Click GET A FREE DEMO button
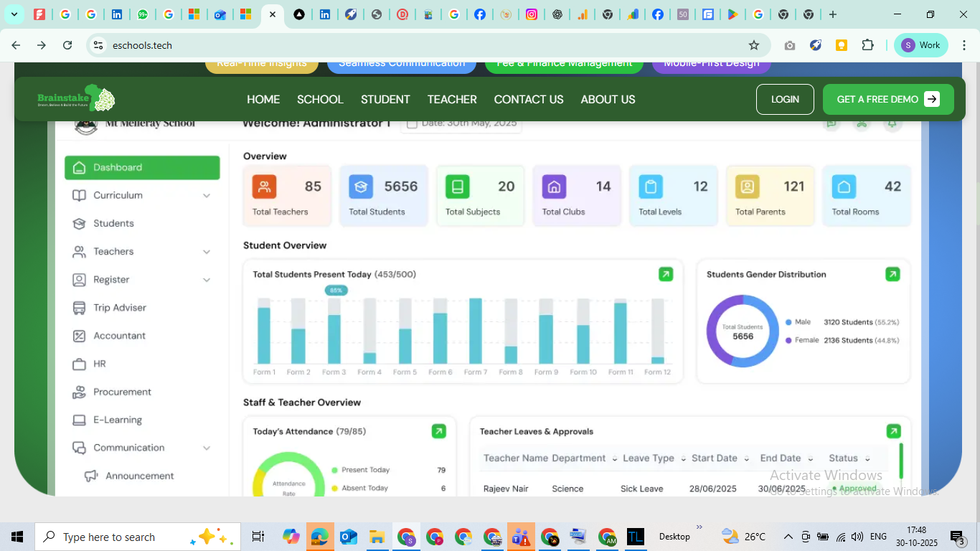The width and height of the screenshot is (980, 551). click(x=887, y=100)
